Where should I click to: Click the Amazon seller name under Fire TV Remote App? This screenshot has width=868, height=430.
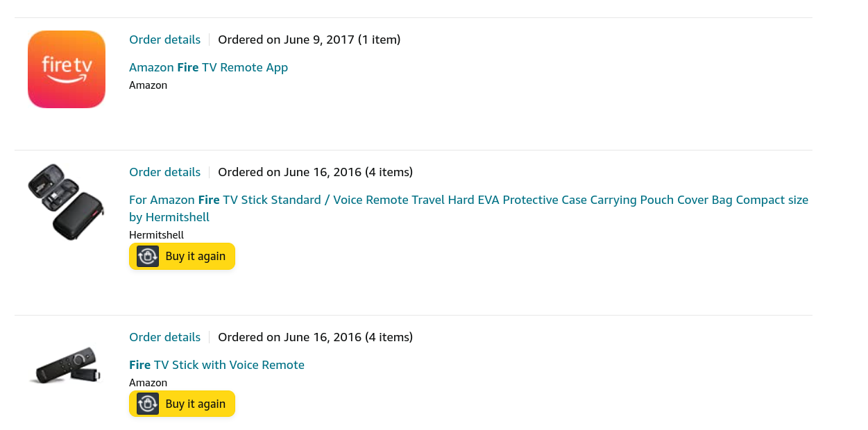(148, 85)
